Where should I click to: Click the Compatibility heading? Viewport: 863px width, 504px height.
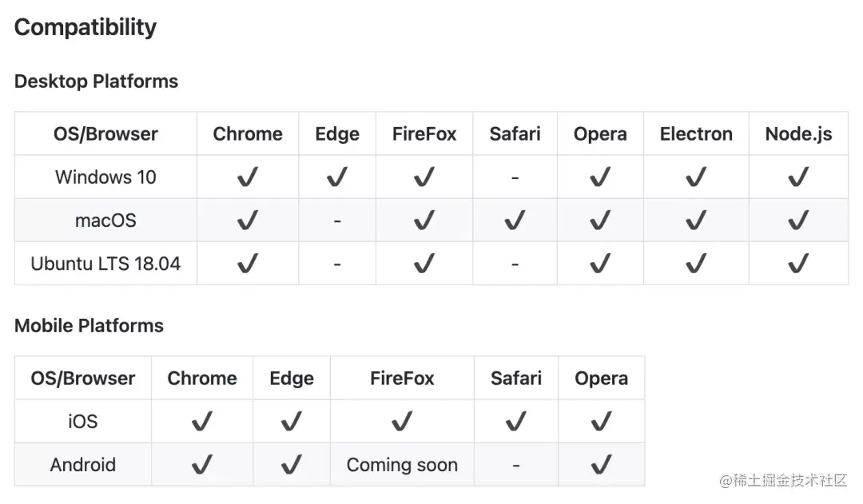click(x=86, y=27)
